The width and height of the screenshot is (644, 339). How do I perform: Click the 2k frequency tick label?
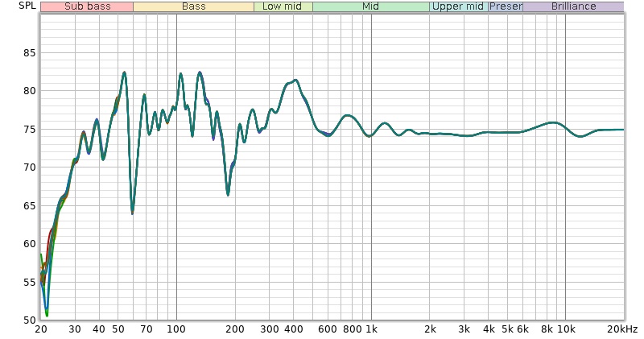(430, 329)
